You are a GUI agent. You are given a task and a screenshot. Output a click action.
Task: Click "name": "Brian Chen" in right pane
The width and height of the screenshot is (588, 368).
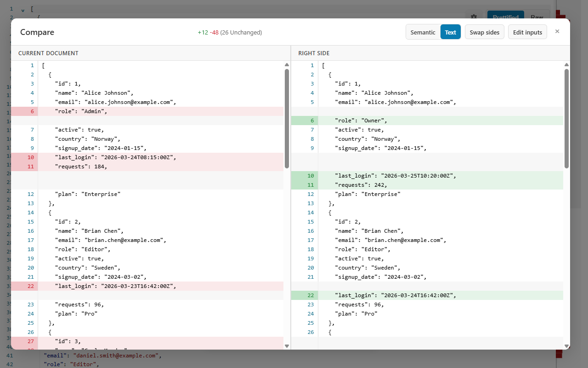369,231
